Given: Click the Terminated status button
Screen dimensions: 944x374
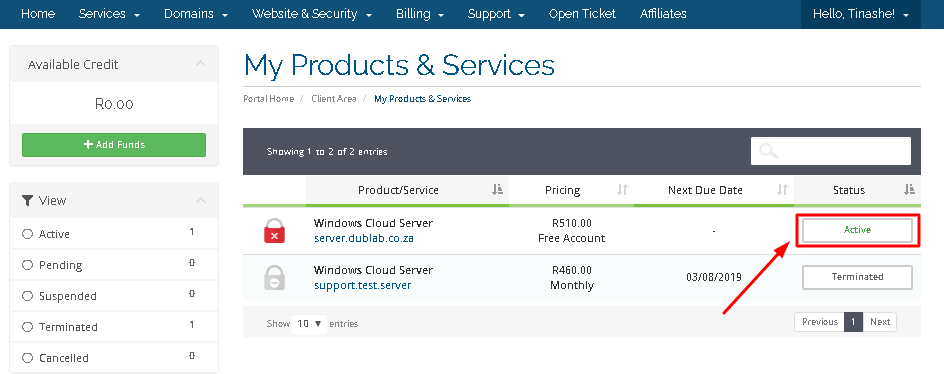Looking at the screenshot, I should 857,277.
